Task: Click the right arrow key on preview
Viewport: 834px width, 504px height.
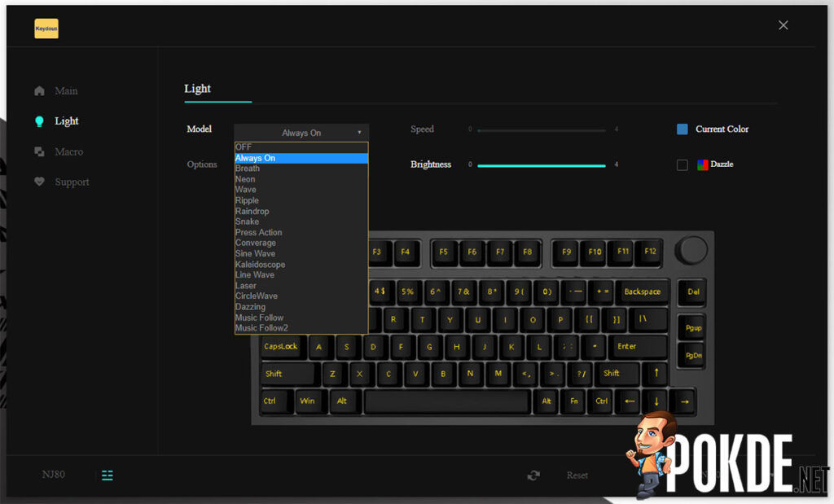Action: click(x=684, y=402)
